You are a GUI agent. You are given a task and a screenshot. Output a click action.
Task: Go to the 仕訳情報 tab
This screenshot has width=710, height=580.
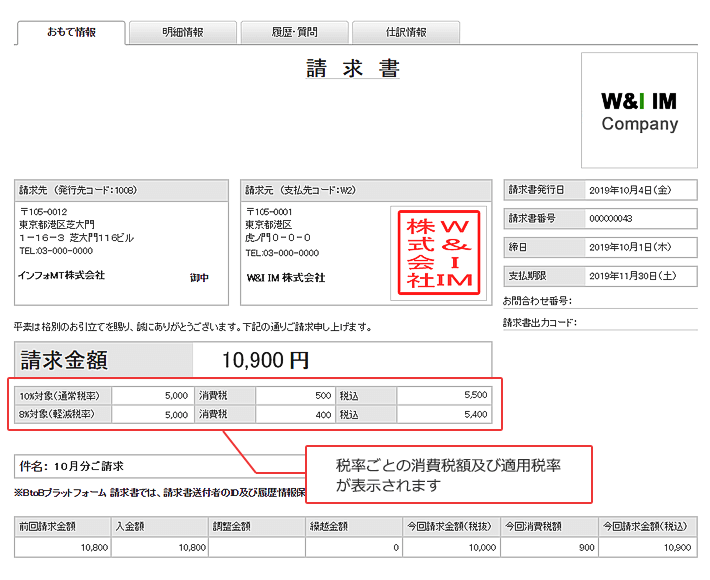pyautogui.click(x=406, y=32)
